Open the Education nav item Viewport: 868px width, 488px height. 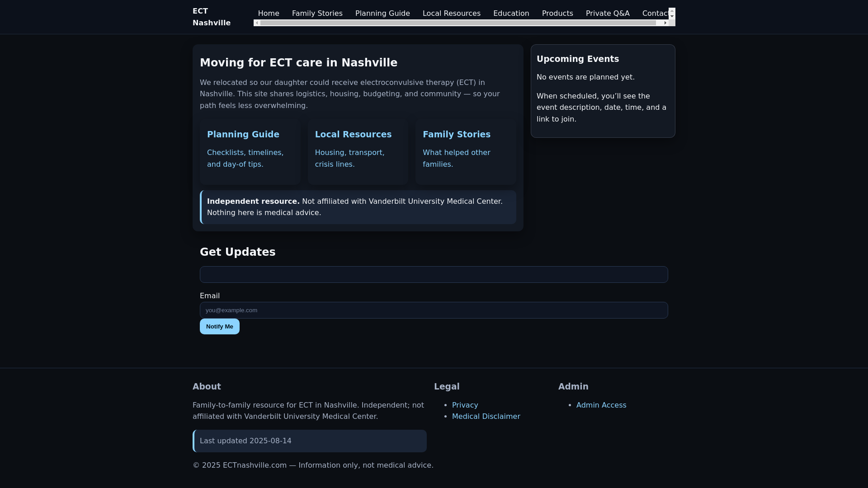(511, 14)
